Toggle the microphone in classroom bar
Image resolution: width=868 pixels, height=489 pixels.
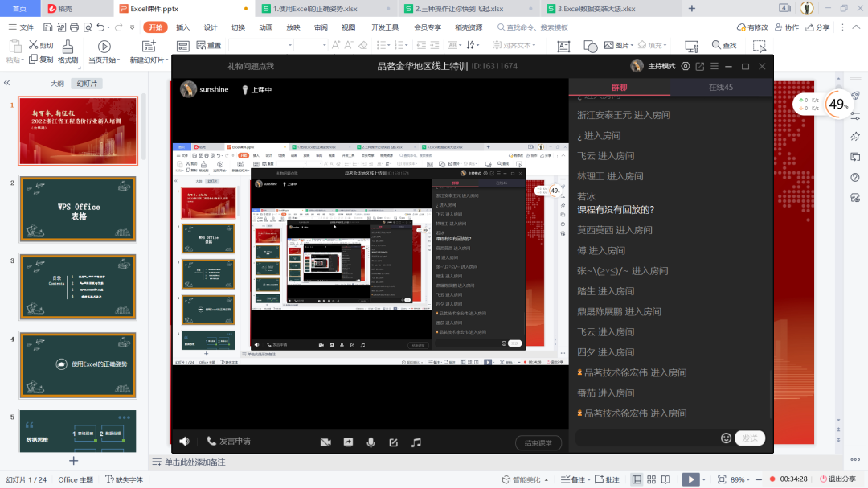pyautogui.click(x=371, y=442)
